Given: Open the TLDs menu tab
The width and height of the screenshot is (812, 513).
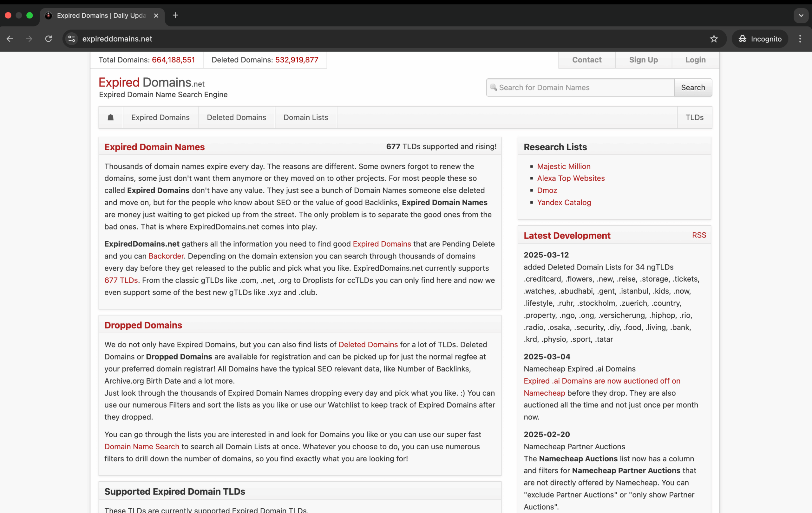Looking at the screenshot, I should point(694,117).
